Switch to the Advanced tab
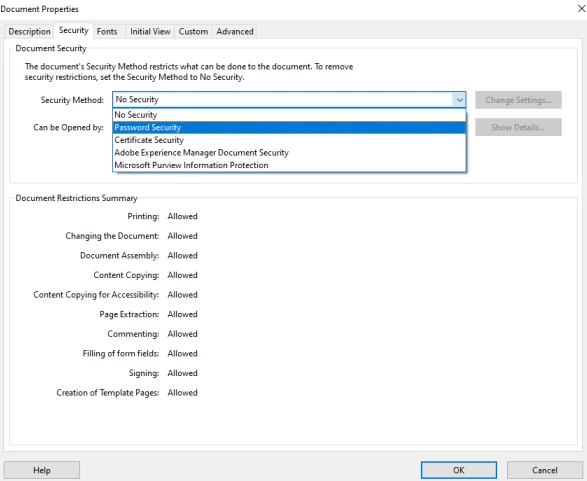587x481 pixels. (235, 31)
